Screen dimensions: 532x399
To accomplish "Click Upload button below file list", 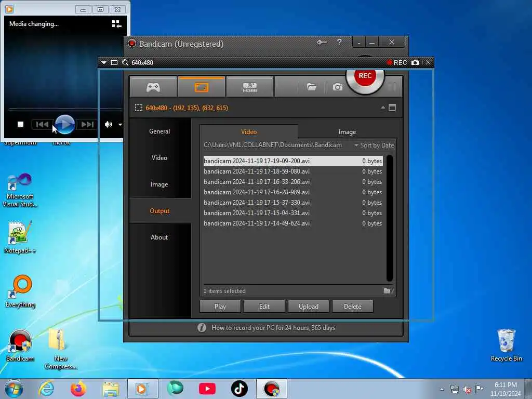I will pyautogui.click(x=309, y=307).
